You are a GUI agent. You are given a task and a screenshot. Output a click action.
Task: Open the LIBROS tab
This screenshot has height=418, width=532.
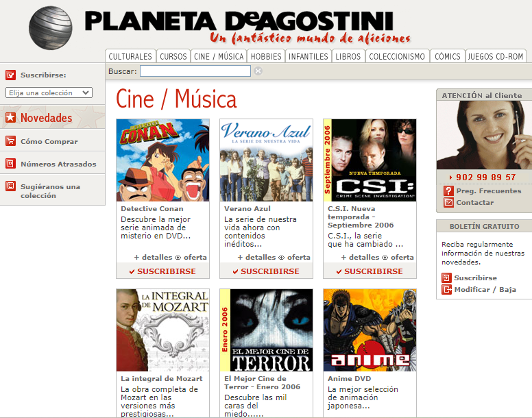click(x=348, y=56)
